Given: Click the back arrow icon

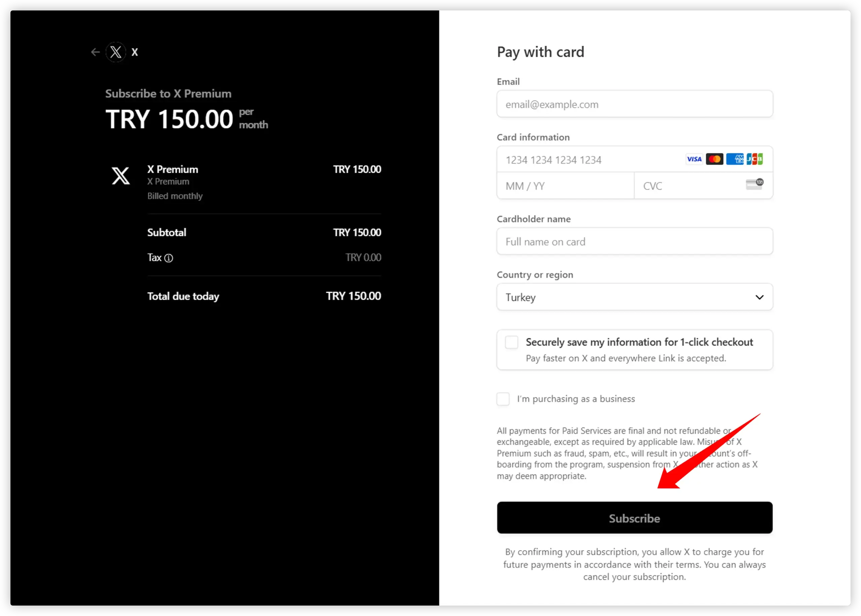Looking at the screenshot, I should [95, 52].
